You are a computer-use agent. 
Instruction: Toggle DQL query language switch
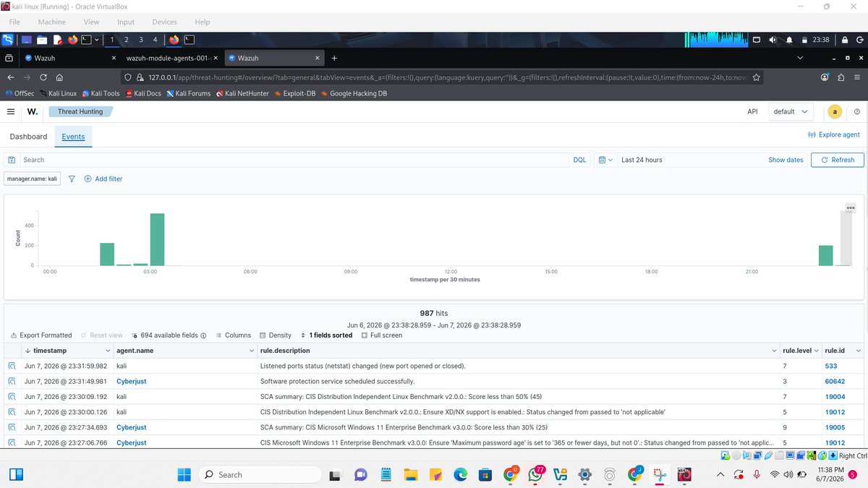tap(579, 160)
